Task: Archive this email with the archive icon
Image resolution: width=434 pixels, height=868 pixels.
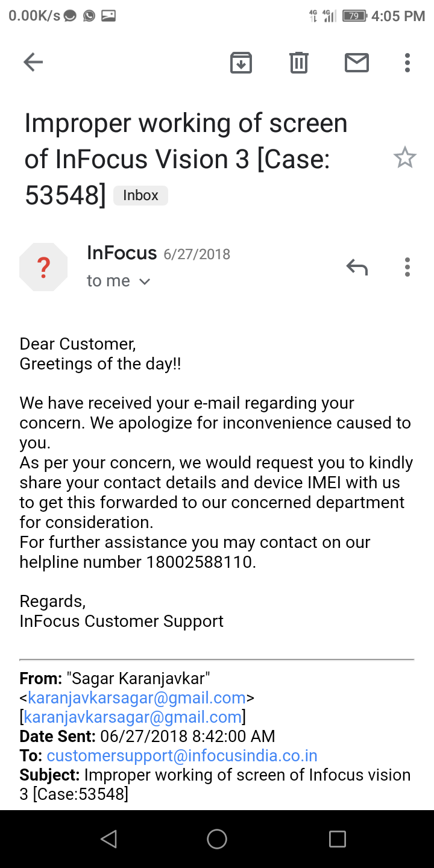Action: (241, 62)
